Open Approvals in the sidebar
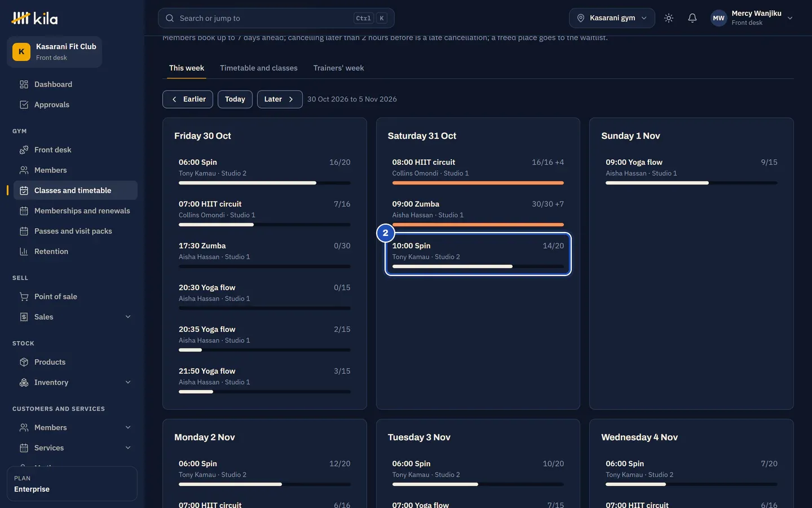This screenshot has height=508, width=812. (75, 104)
